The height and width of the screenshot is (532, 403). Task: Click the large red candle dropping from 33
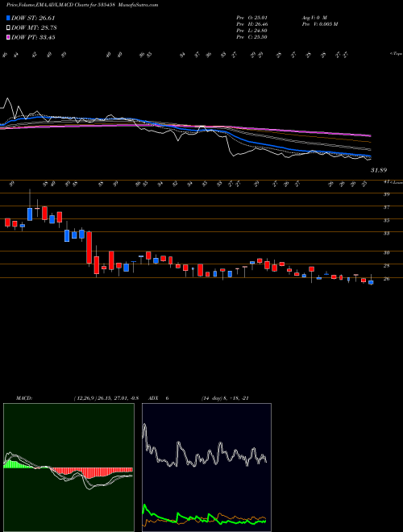pos(89,247)
